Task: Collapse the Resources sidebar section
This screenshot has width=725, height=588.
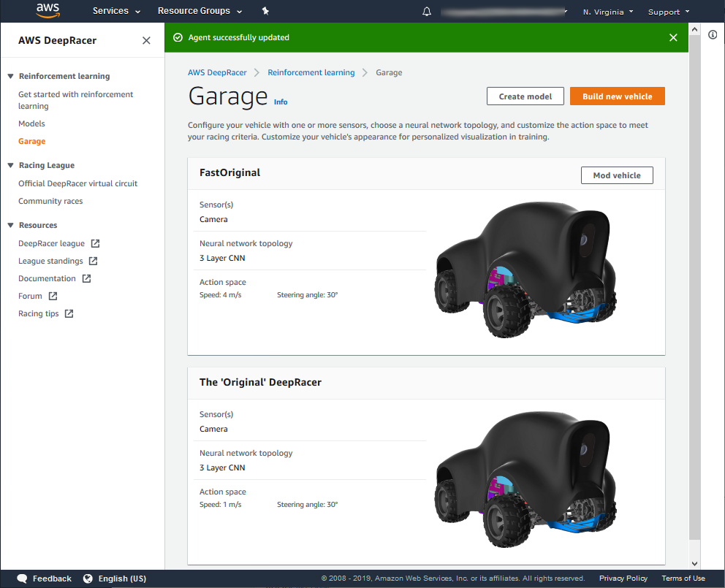Action: pos(11,225)
